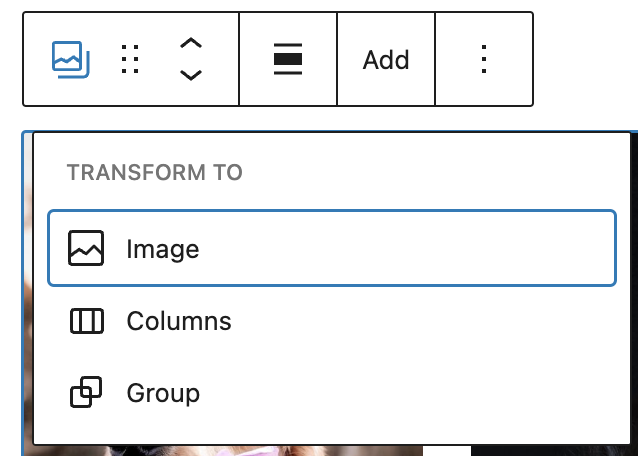
Task: Click the drag handle dots icon
Action: [x=130, y=60]
